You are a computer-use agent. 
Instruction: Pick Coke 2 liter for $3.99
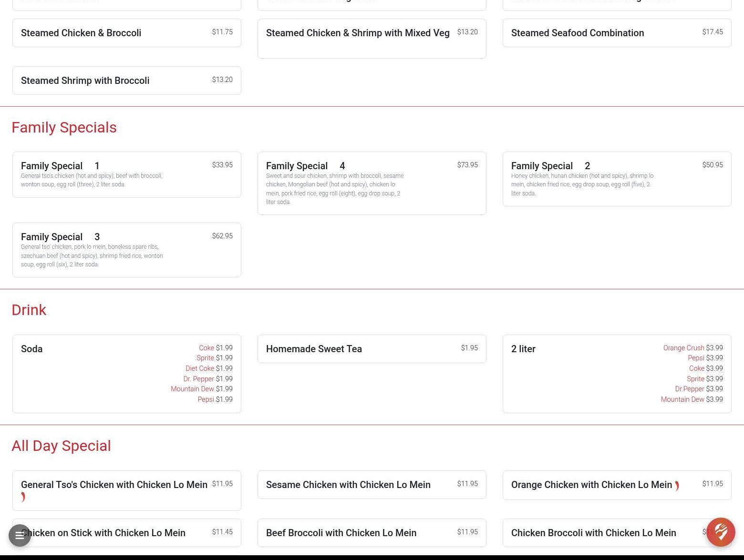[706, 368]
